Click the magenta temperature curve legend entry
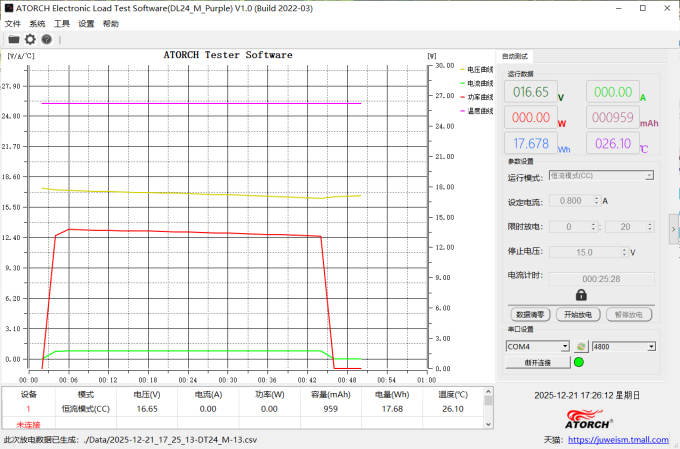680x449 pixels. (477, 111)
